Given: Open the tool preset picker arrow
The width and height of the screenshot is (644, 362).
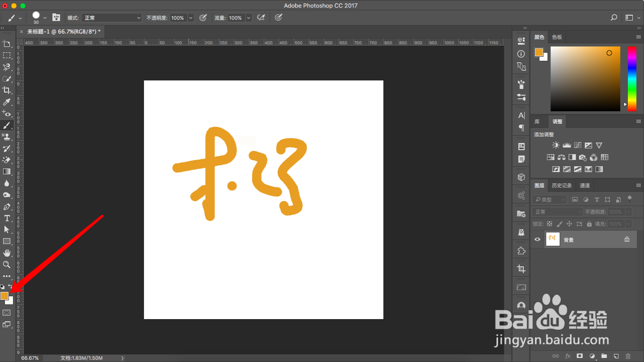Looking at the screenshot, I should (x=20, y=18).
